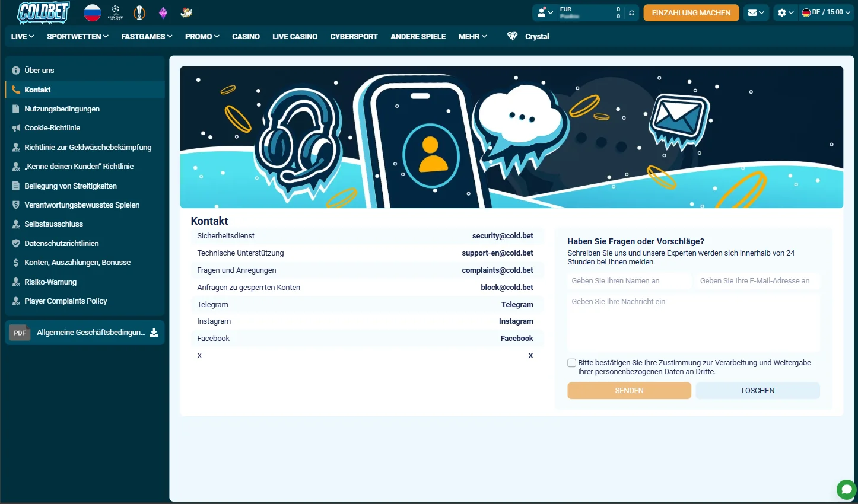
Task: Switch to the LIVE CASINO tab
Action: click(295, 36)
